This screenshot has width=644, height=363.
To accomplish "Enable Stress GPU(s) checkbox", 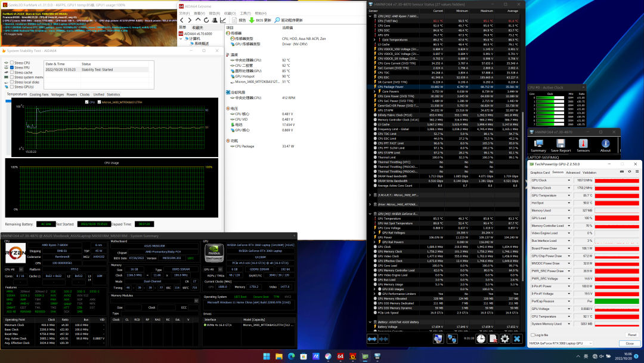I will 12,87.
